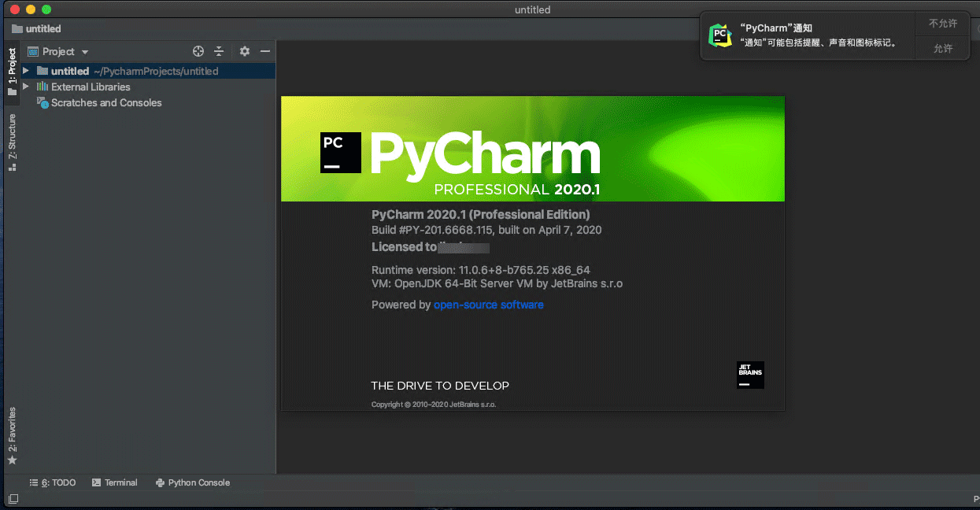Image resolution: width=980 pixels, height=510 pixels.
Task: Select Scratches and Consoles item
Action: click(106, 102)
